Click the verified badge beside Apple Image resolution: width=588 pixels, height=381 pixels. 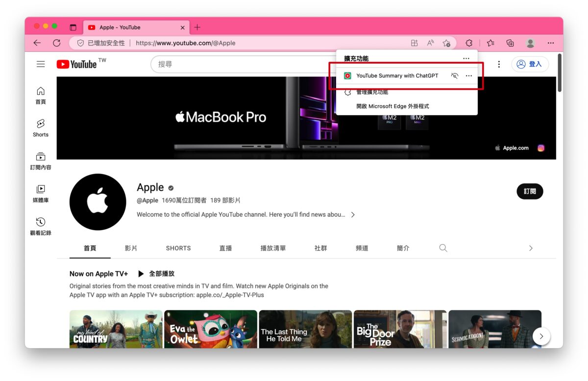pos(171,188)
